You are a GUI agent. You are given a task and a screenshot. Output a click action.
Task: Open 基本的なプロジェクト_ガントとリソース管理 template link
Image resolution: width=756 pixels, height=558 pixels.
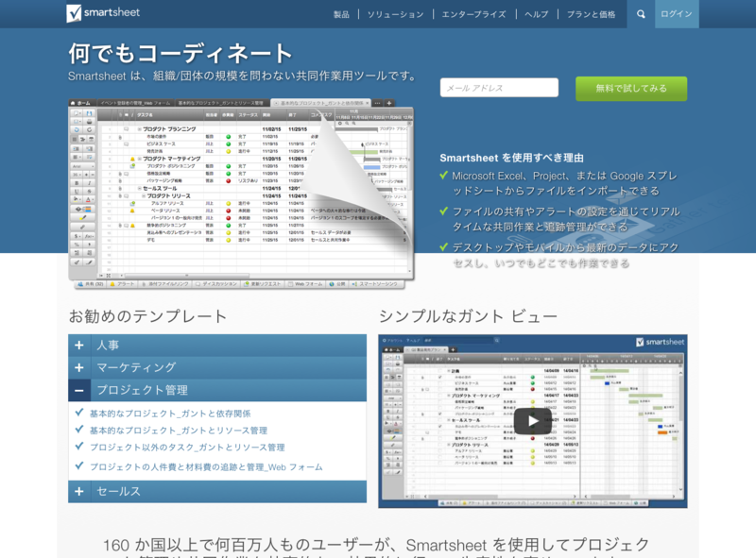pyautogui.click(x=179, y=431)
